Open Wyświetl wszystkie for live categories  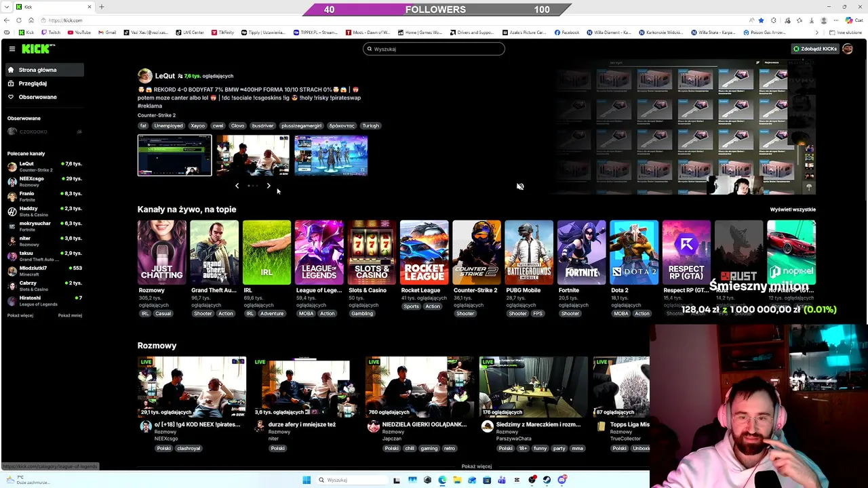(793, 209)
